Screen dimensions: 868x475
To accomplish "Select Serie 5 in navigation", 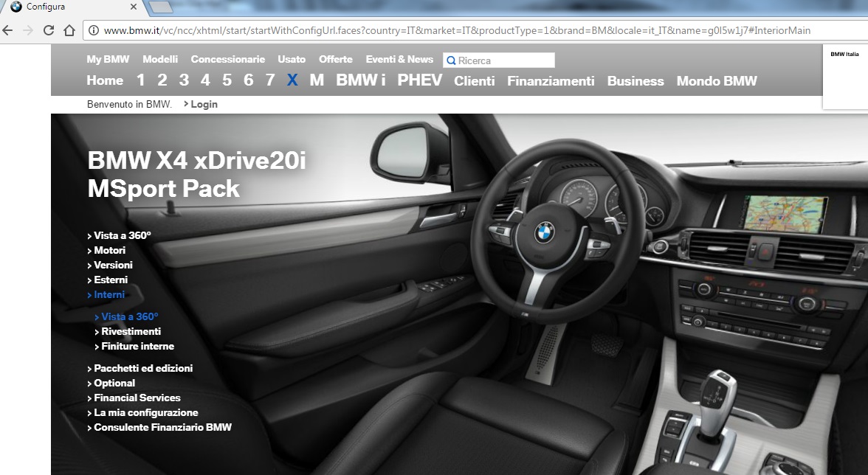I will [227, 80].
